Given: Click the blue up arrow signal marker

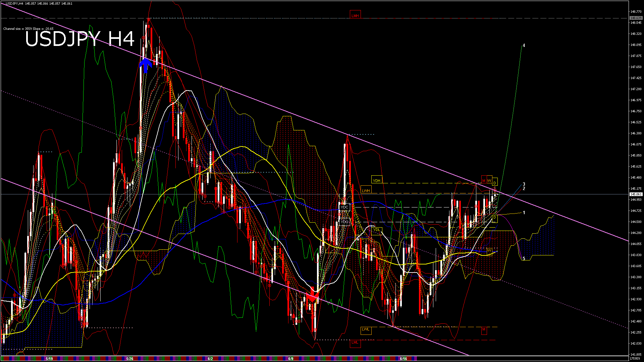Looking at the screenshot, I should tap(146, 65).
